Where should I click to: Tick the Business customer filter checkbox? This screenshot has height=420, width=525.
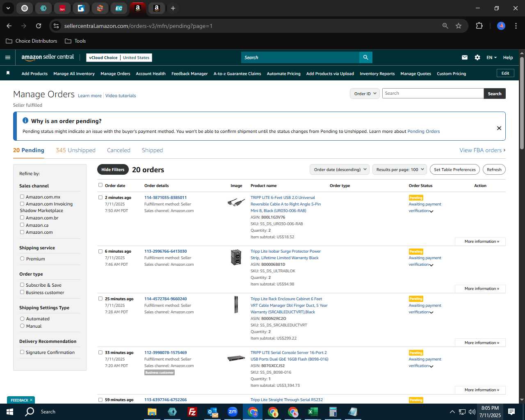[x=22, y=292]
